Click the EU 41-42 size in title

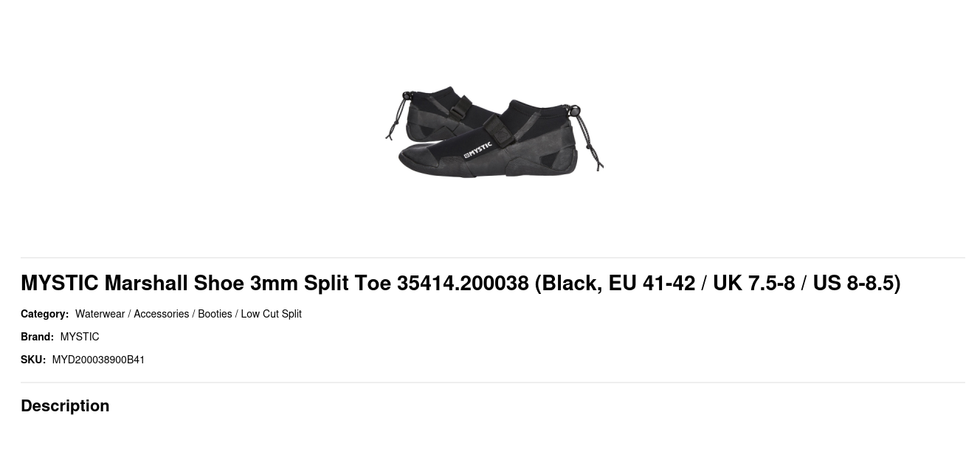[652, 283]
